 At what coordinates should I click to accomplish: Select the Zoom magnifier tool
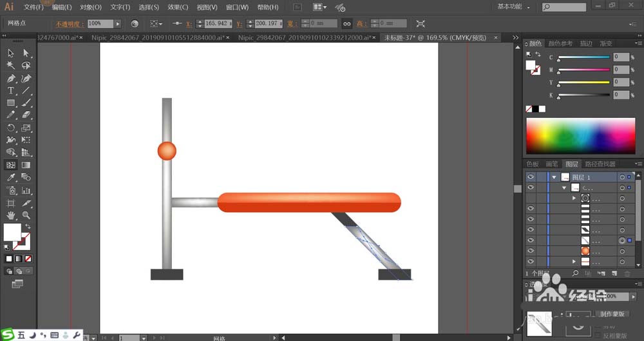tap(26, 215)
